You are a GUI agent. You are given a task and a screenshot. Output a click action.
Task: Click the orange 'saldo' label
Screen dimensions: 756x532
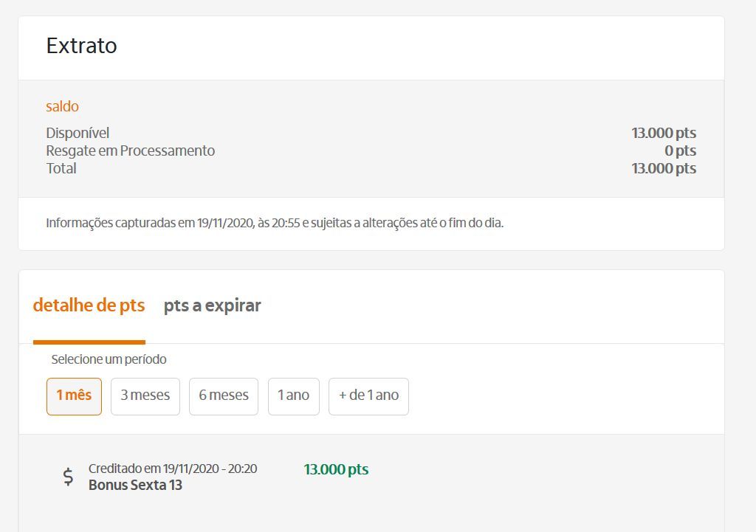point(62,106)
